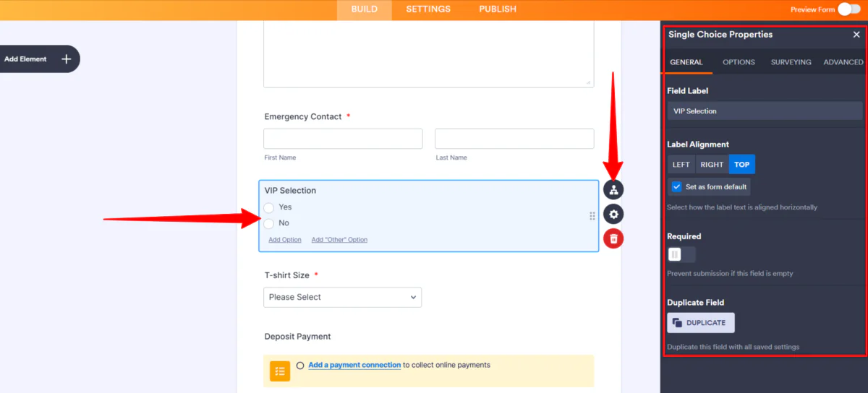
Task: Set label alignment to Right
Action: tap(712, 165)
